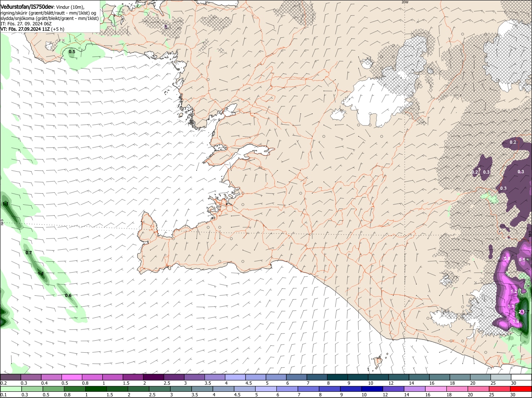Click the 0.7 precipitation label off the southwest coast
The width and height of the screenshot is (532, 398).
pos(29,253)
